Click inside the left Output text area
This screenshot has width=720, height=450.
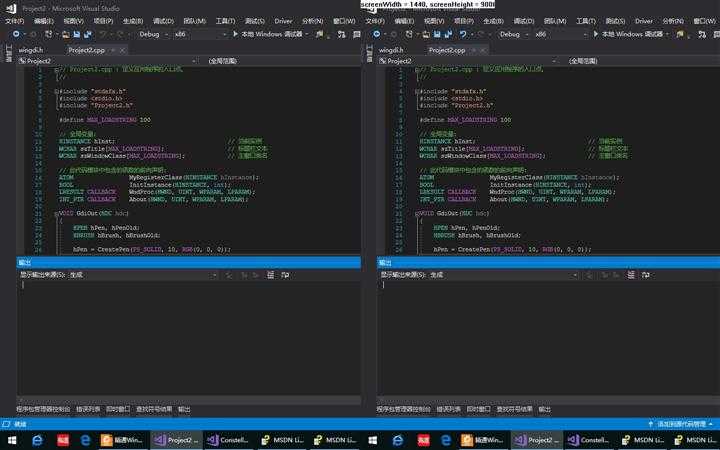(x=189, y=338)
